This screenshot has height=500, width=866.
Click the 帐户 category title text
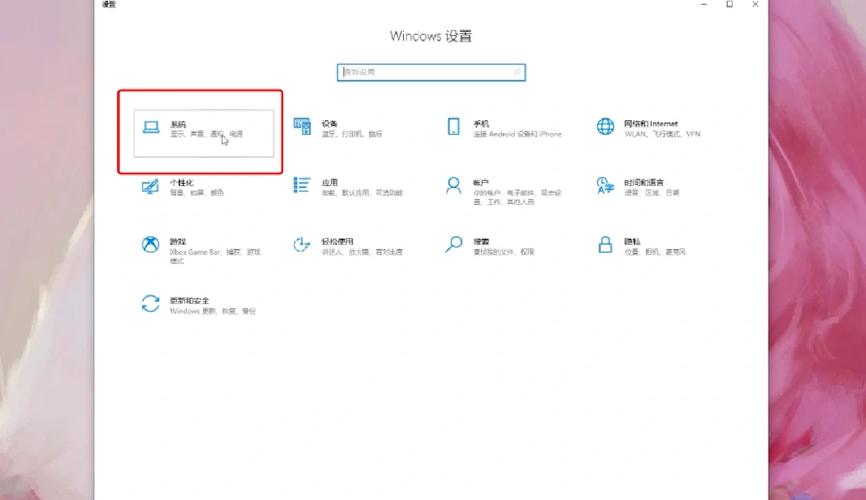pyautogui.click(x=481, y=182)
